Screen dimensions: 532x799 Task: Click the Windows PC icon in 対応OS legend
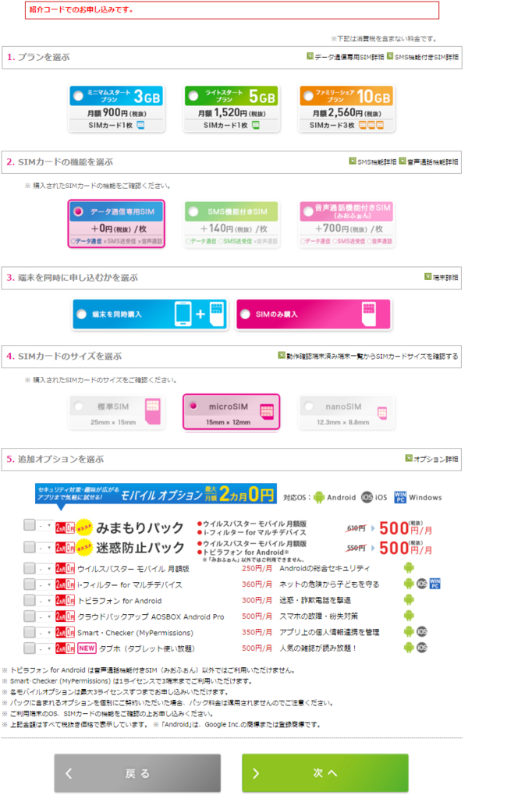point(400,497)
